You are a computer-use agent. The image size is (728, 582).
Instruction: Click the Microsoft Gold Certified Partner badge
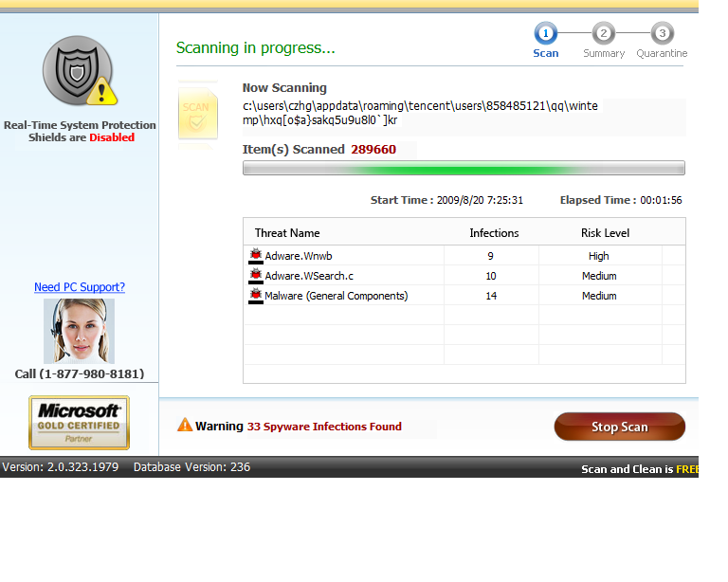click(79, 423)
